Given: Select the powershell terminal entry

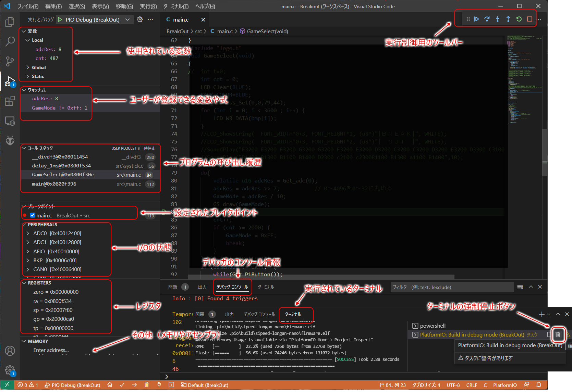Looking at the screenshot, I should tap(433, 326).
